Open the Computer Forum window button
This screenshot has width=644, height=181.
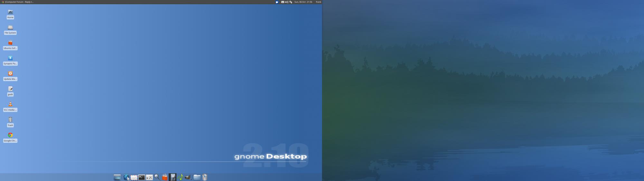point(18,2)
